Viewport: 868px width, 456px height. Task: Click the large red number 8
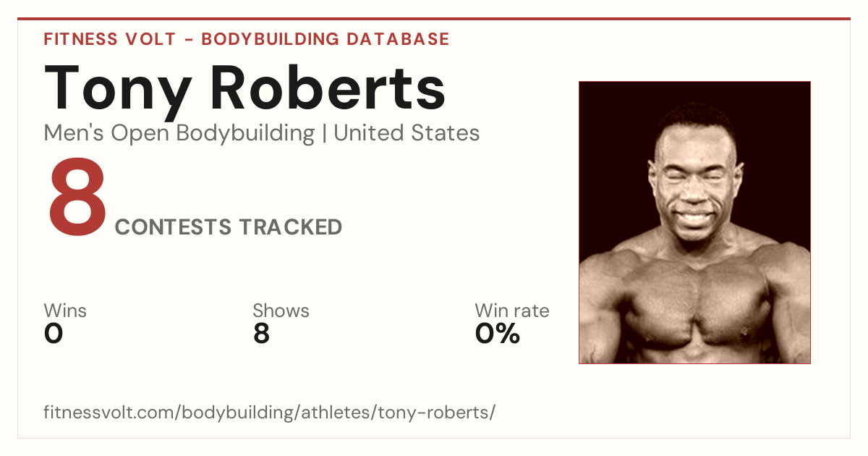[77, 200]
